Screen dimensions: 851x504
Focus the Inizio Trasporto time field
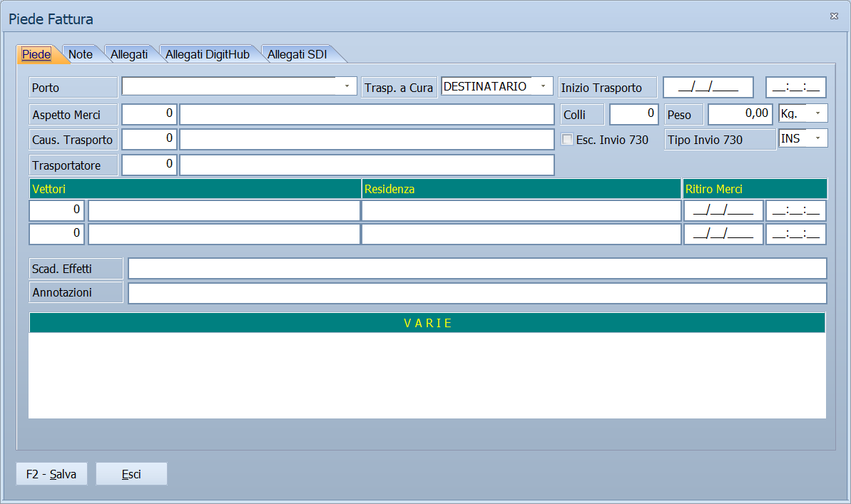[x=796, y=87]
